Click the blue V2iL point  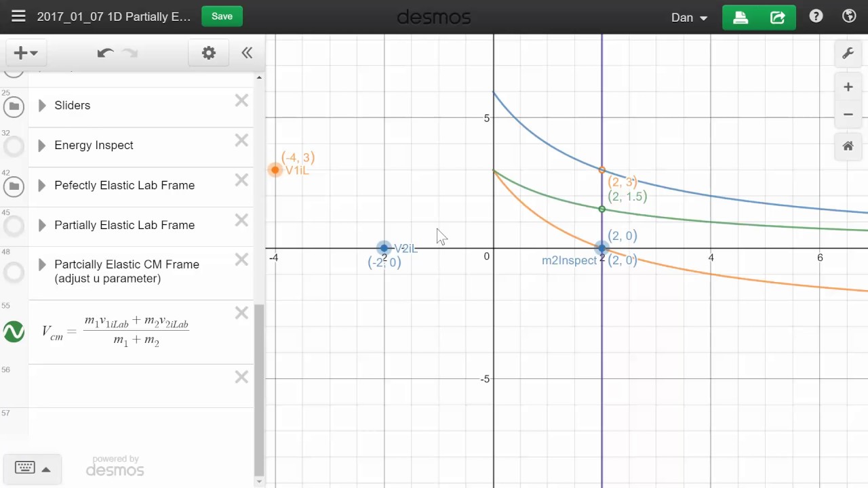384,248
